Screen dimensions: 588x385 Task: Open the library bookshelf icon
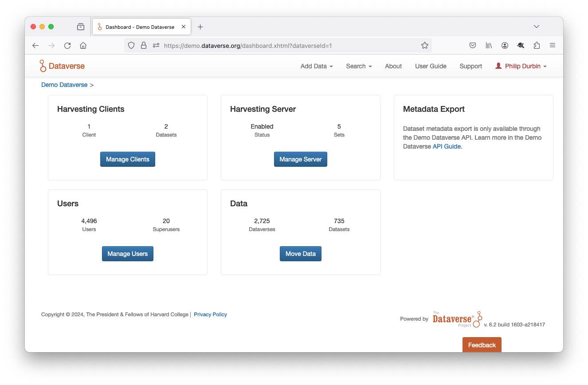pos(489,45)
